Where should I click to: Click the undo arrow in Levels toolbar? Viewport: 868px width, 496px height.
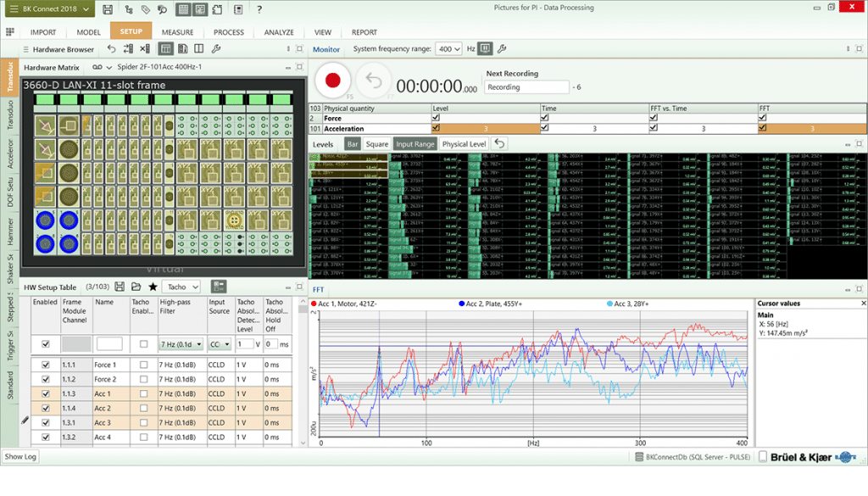click(499, 144)
